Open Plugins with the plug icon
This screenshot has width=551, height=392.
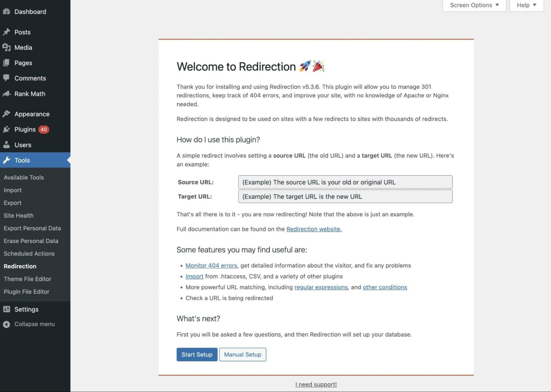pos(7,129)
